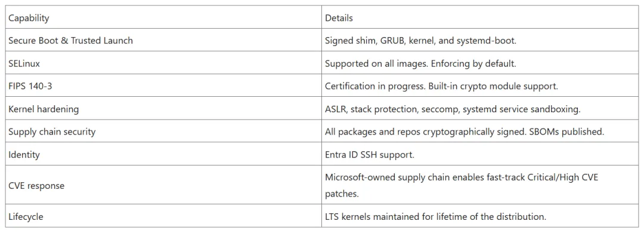Click the Details column header

tap(481, 18)
